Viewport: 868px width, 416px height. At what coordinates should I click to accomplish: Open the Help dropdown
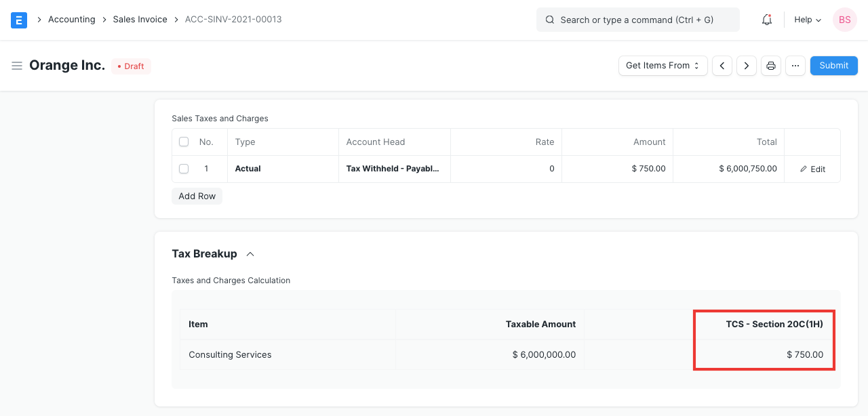click(x=807, y=20)
